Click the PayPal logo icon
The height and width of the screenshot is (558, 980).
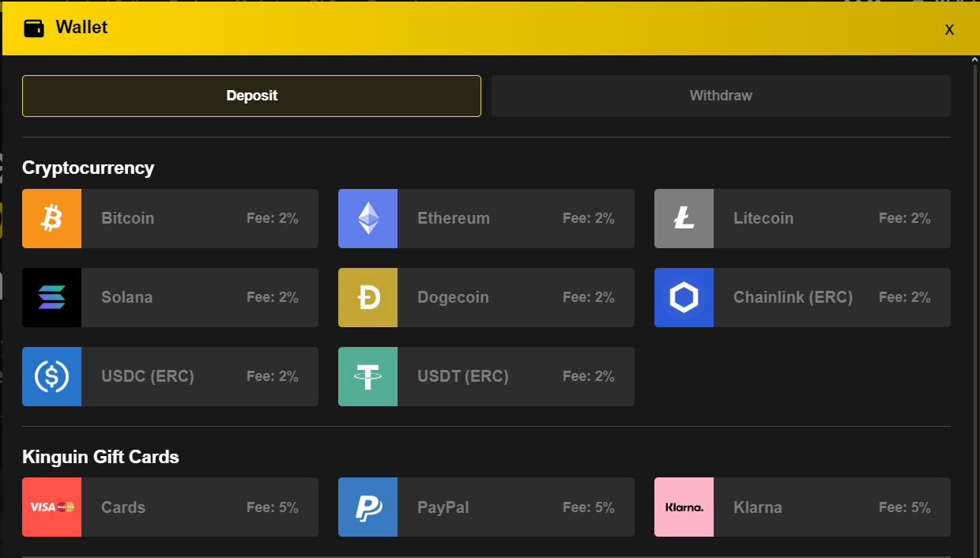point(367,507)
